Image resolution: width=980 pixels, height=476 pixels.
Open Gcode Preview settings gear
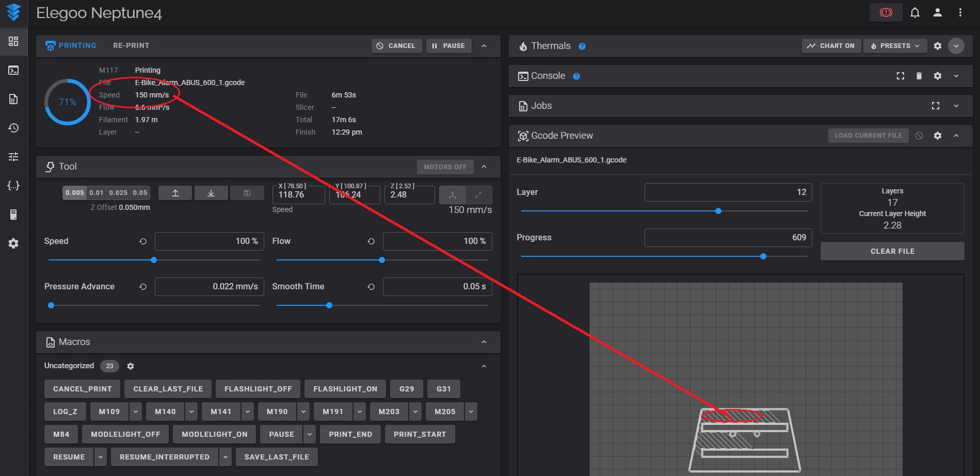pos(938,136)
